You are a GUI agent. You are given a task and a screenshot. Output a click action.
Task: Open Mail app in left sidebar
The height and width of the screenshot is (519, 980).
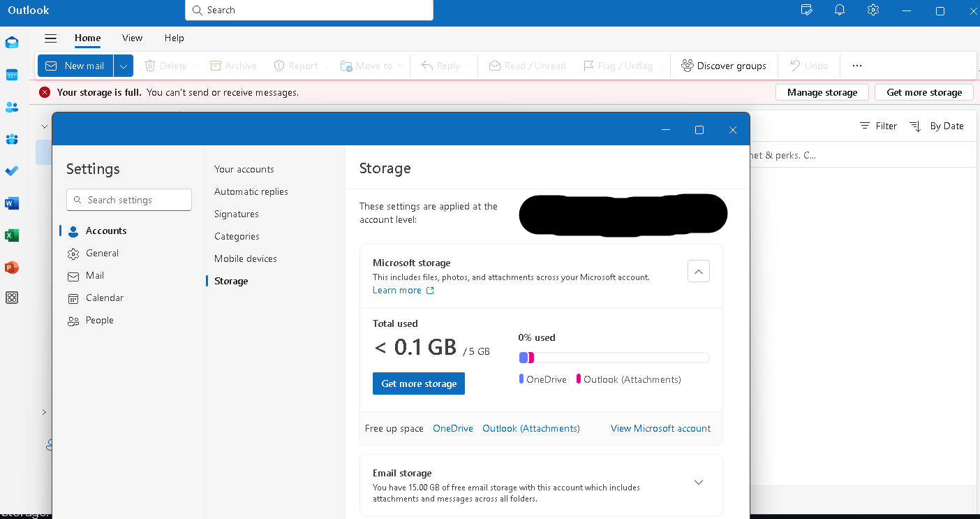pyautogui.click(x=12, y=43)
